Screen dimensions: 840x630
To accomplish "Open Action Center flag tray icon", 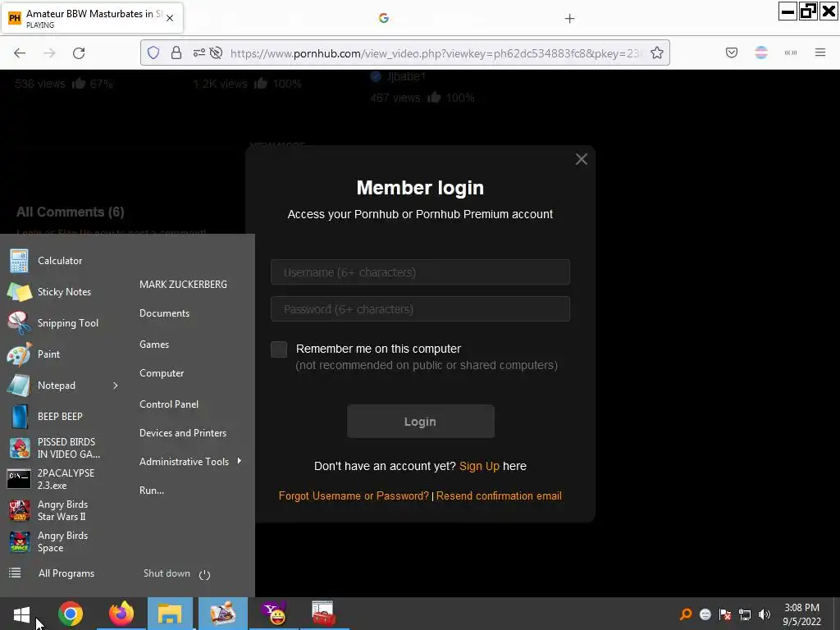I will pyautogui.click(x=725, y=614).
